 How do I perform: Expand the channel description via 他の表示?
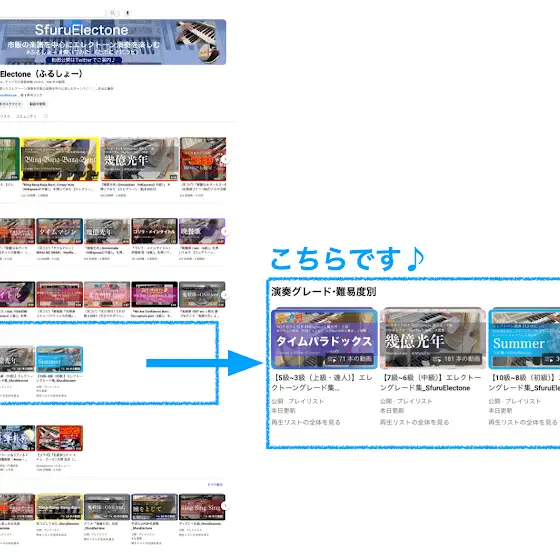105,88
